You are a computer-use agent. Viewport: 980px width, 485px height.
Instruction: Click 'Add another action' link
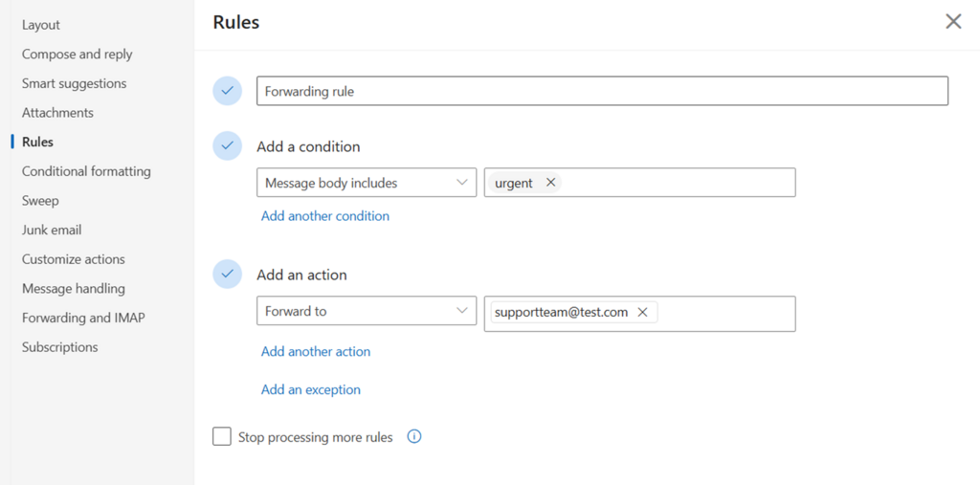[x=316, y=352]
